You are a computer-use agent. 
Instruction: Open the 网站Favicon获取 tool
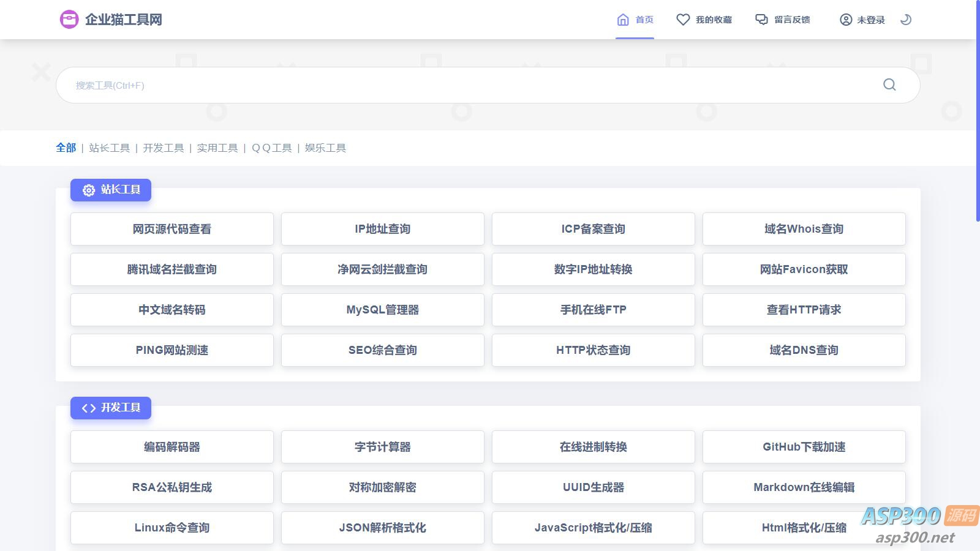(804, 269)
